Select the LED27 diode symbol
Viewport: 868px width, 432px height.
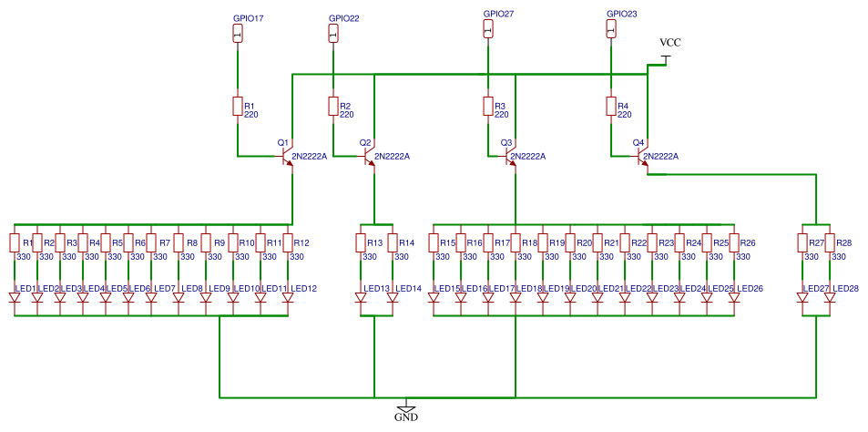(x=802, y=298)
